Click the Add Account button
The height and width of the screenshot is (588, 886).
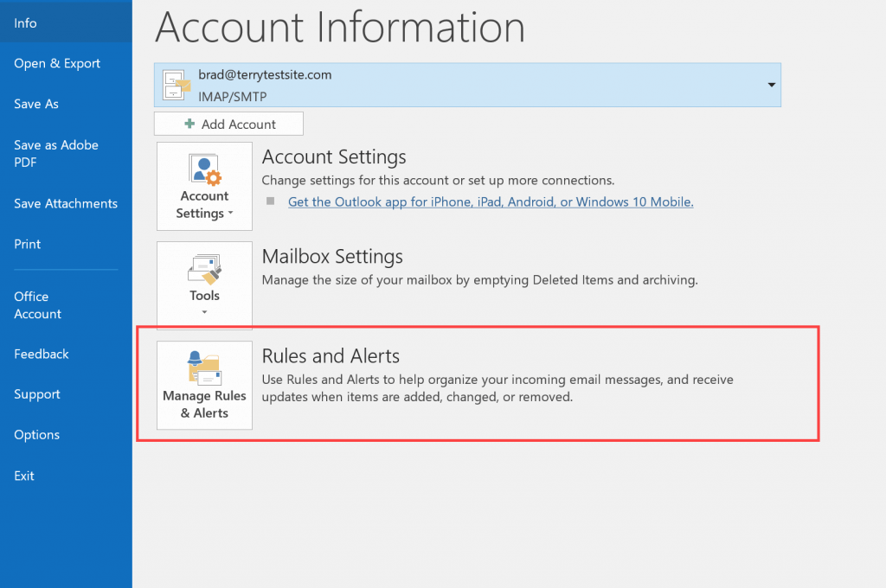[228, 123]
